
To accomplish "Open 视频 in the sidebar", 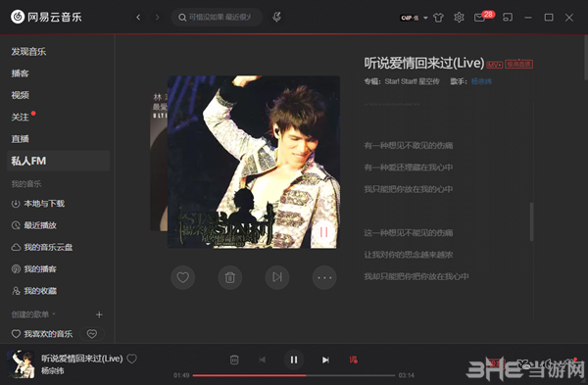I will coord(20,95).
